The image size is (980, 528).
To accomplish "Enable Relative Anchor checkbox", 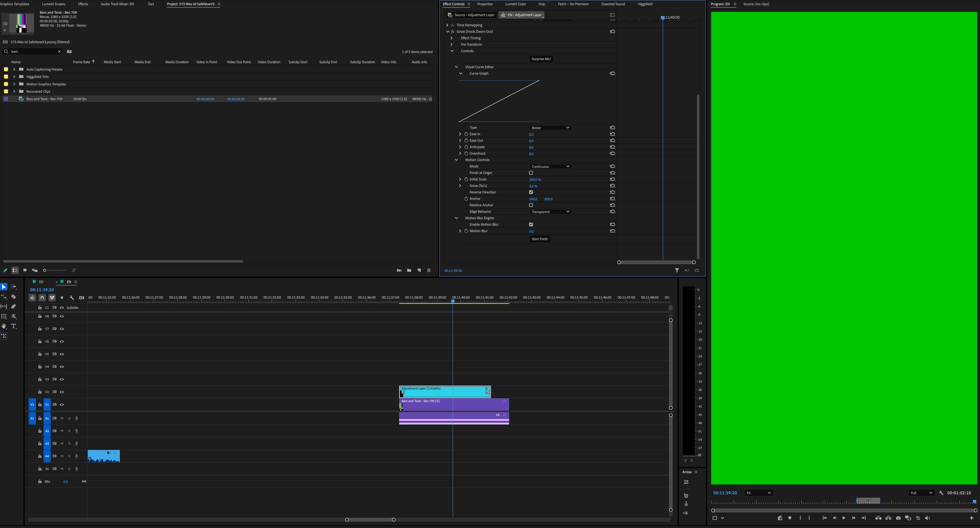I will point(531,205).
